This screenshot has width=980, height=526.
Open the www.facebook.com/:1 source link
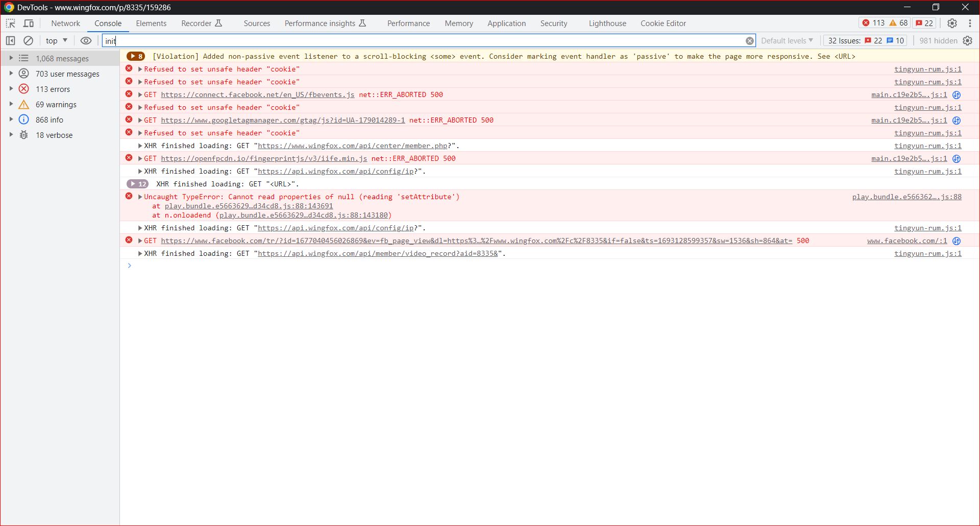coord(907,241)
